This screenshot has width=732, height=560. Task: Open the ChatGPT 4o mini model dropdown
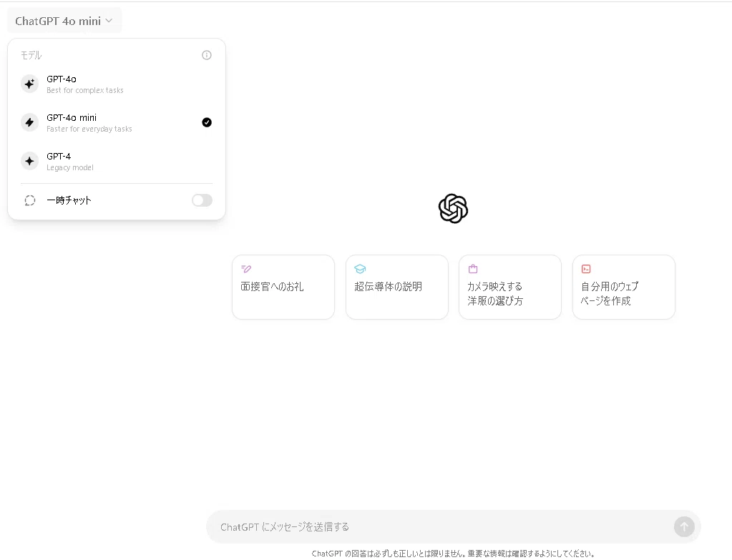point(64,21)
